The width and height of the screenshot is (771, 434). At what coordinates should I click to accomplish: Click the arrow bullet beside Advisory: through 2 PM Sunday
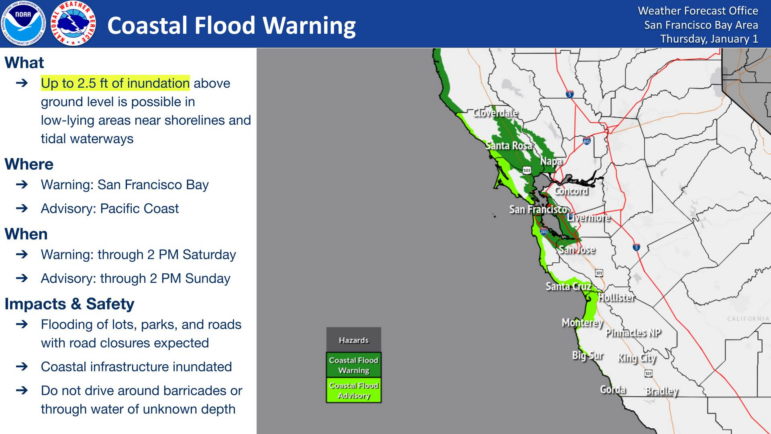22,279
